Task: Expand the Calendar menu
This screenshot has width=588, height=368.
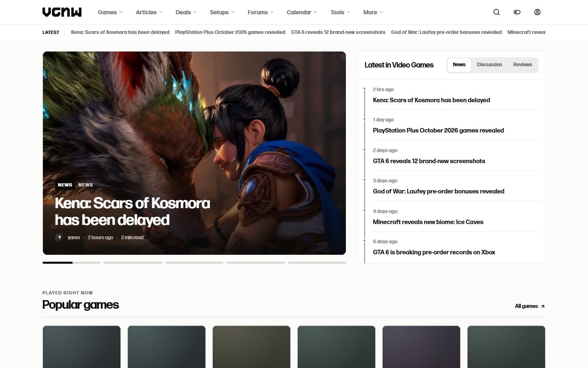Action: point(302,12)
